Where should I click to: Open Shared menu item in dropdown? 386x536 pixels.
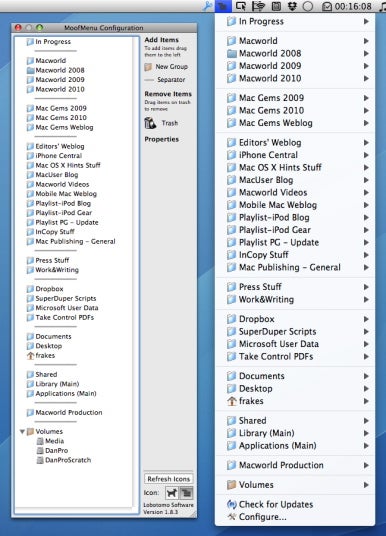tap(295, 420)
